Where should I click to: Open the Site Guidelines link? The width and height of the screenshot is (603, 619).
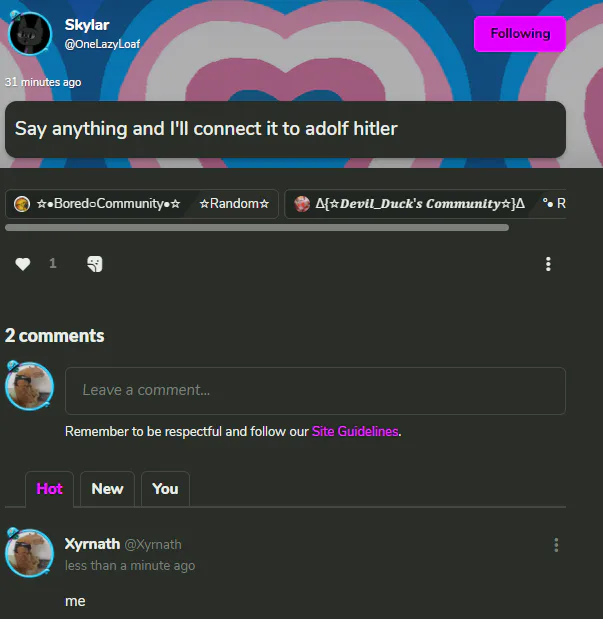[355, 431]
